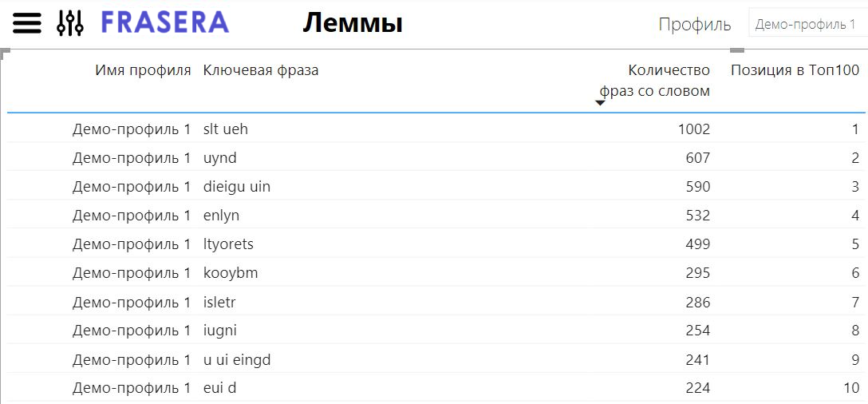
Task: Select the 'uynd' key phrase cell
Action: [220, 158]
